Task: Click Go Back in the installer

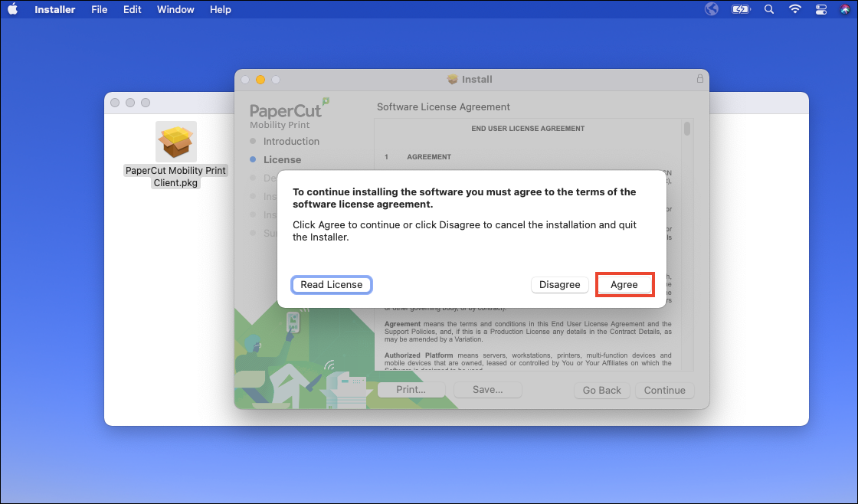Action: pos(601,390)
